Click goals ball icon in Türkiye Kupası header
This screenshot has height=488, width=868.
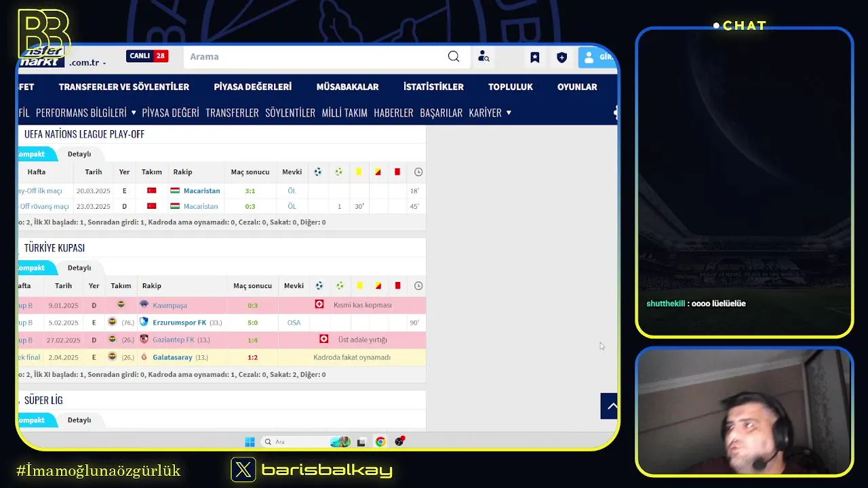pyautogui.click(x=319, y=286)
